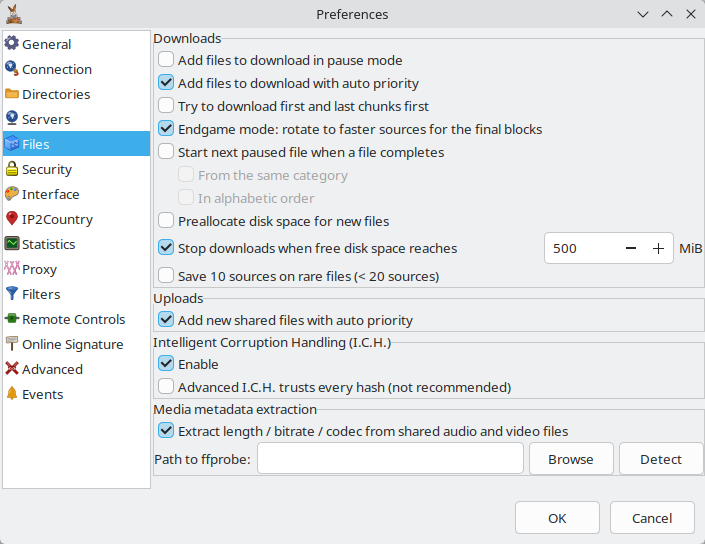The width and height of the screenshot is (705, 544).
Task: Close the Preferences window
Action: [x=691, y=14]
